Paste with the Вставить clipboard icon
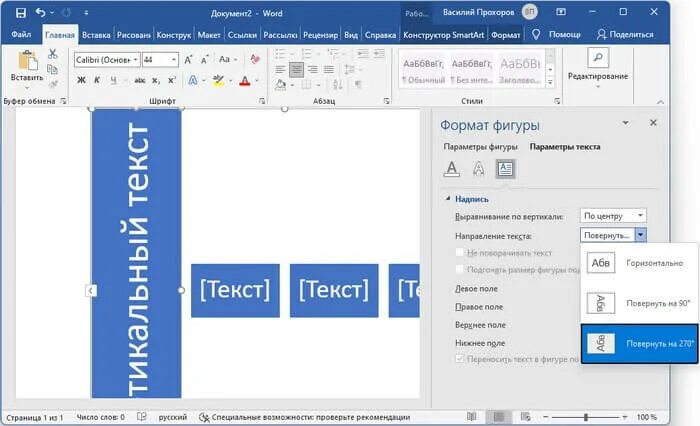Screen dimensions: 700x426 (27, 61)
